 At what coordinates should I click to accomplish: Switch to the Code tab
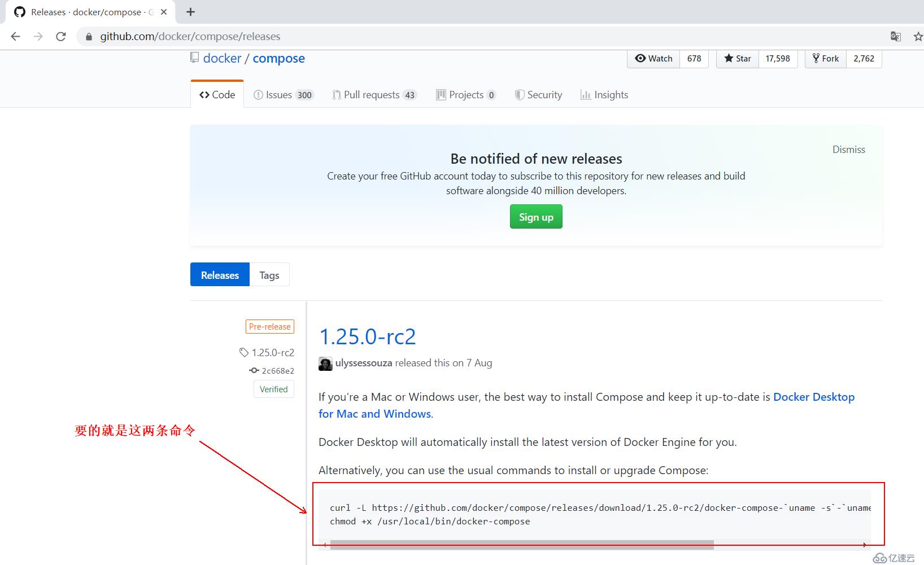217,94
